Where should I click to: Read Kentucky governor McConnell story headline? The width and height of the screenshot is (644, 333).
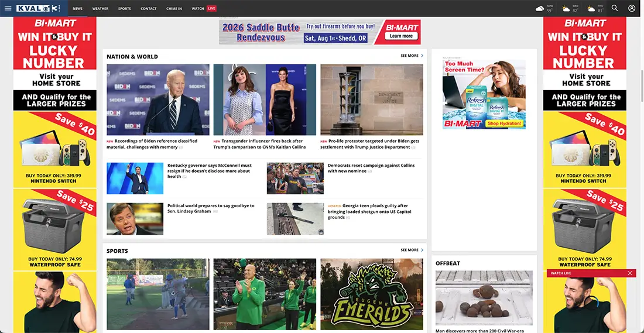click(210, 171)
